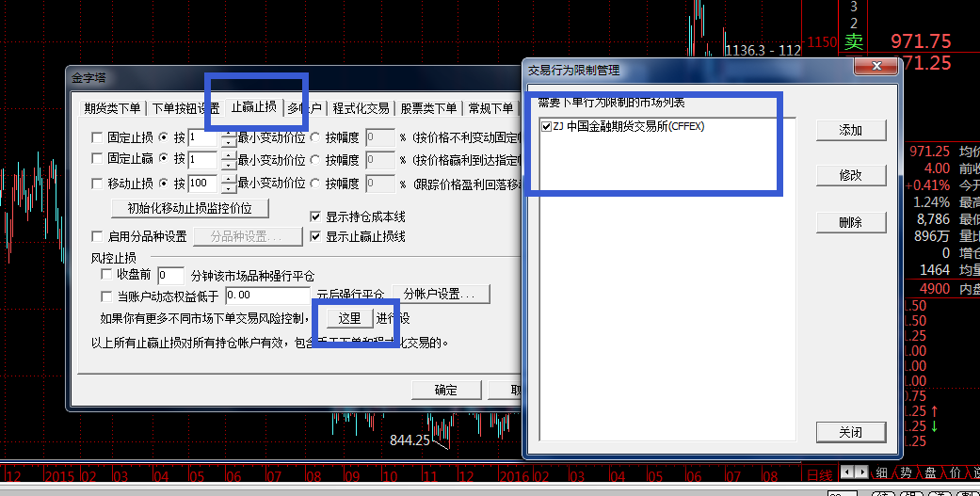This screenshot has height=496, width=980.
Task: Decrease the 移动止损 value using the down arrow
Action: pyautogui.click(x=229, y=188)
